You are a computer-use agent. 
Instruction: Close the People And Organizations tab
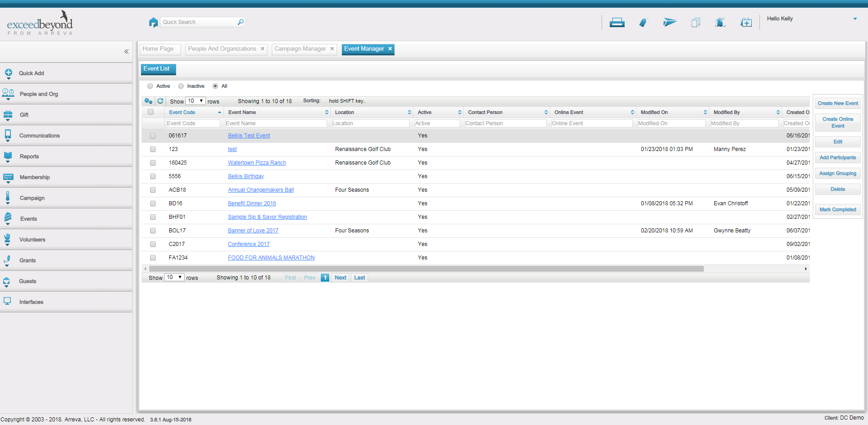(262, 48)
